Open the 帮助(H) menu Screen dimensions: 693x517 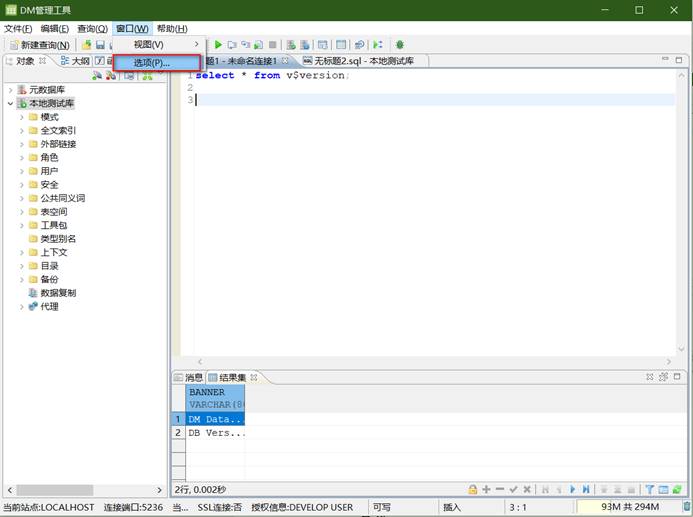[172, 29]
